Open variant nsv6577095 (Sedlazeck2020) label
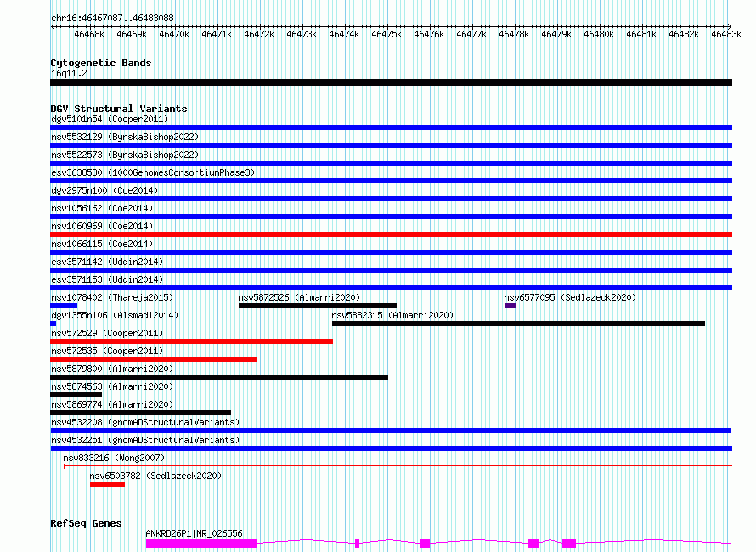 point(570,297)
